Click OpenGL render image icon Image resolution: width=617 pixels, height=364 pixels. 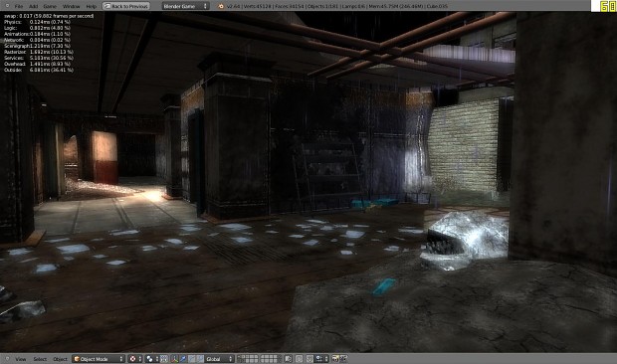[335, 358]
